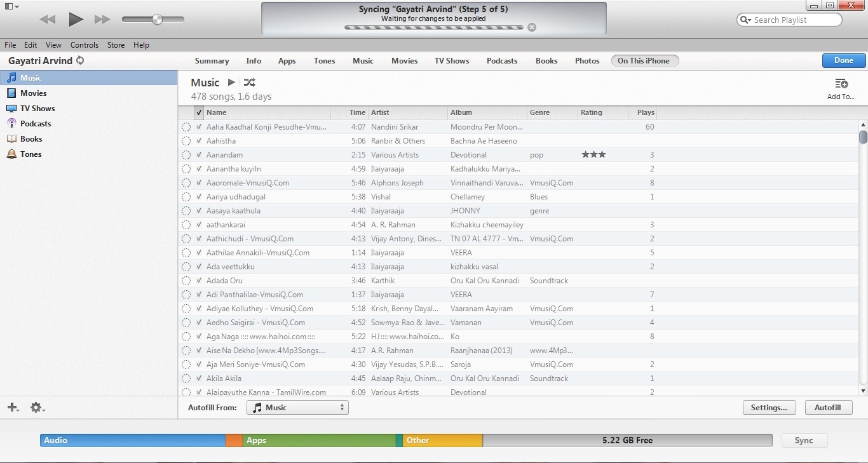
Task: Open TV Shows in the device sidebar
Action: 89,108
